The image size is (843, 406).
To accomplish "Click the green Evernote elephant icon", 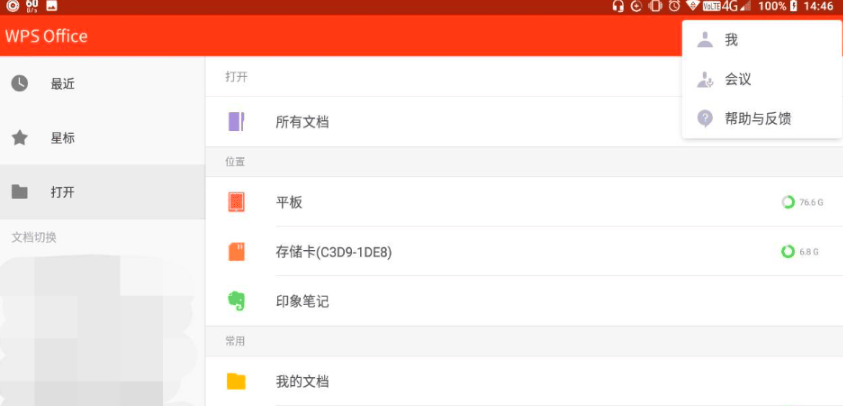I will pyautogui.click(x=236, y=301).
